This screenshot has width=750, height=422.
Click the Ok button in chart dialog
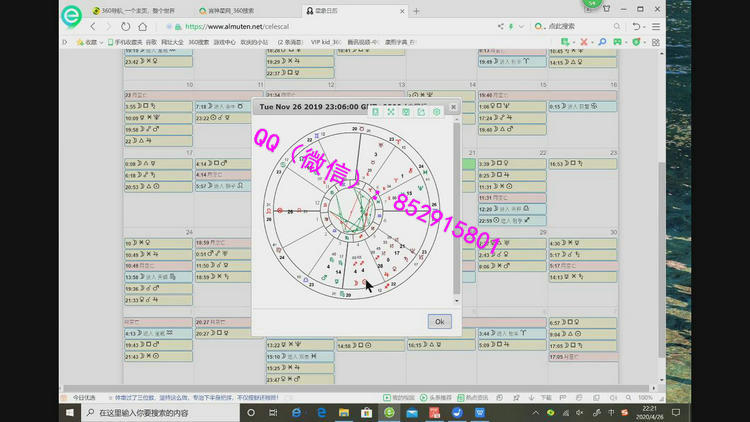pos(439,321)
